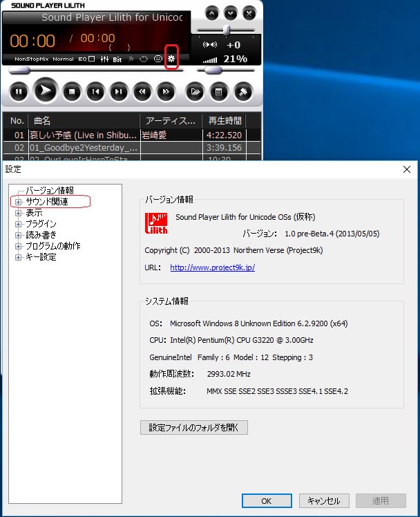Fast forward using the double-right arrow button

pyautogui.click(x=166, y=92)
